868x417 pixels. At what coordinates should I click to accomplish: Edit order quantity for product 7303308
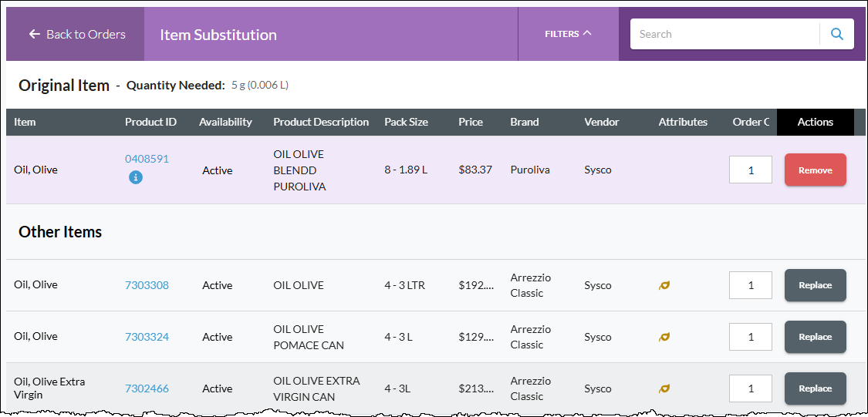(751, 285)
